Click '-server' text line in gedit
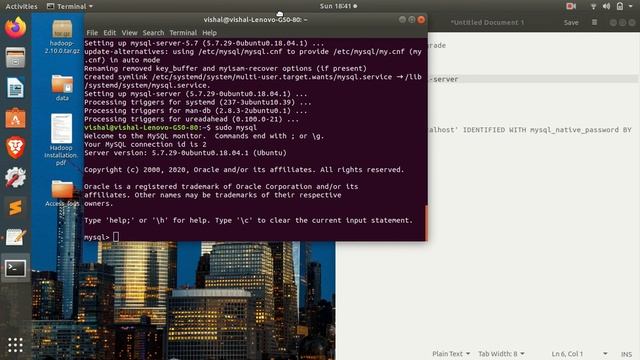 [444, 79]
